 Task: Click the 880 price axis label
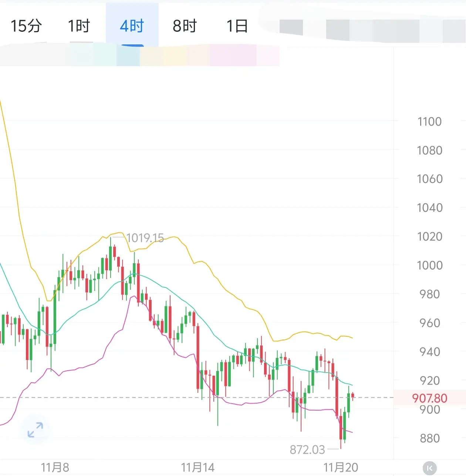[x=429, y=438]
